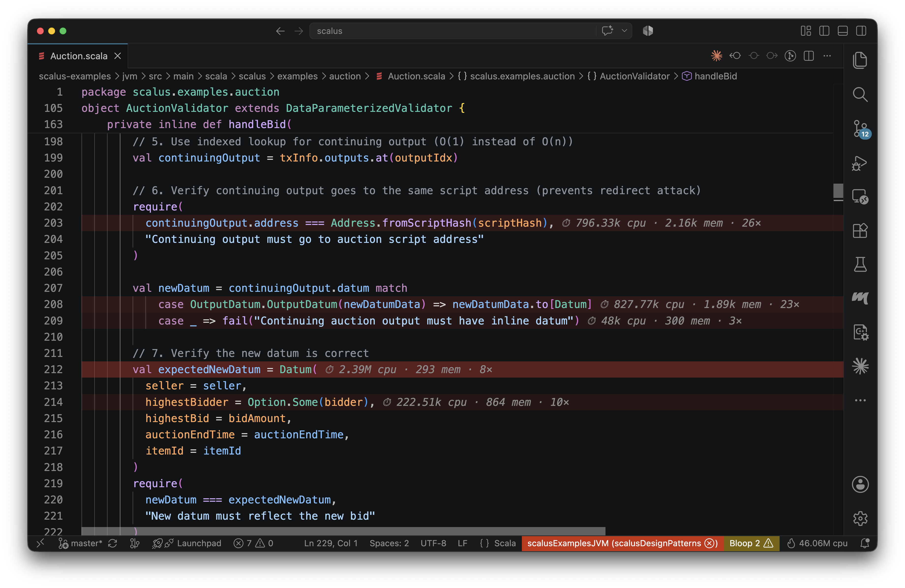Viewport: 905px width, 588px height.
Task: Click scalus-examples in the breadcrumb
Action: tap(75, 76)
